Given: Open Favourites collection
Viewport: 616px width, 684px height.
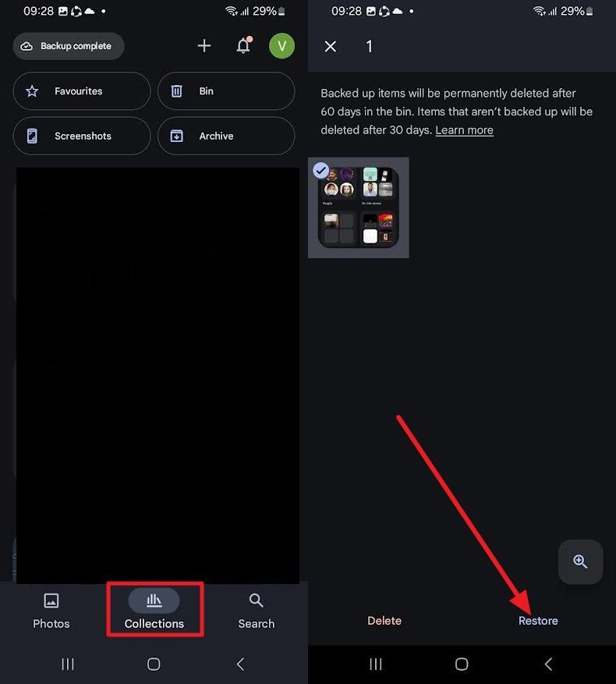Looking at the screenshot, I should (x=82, y=91).
